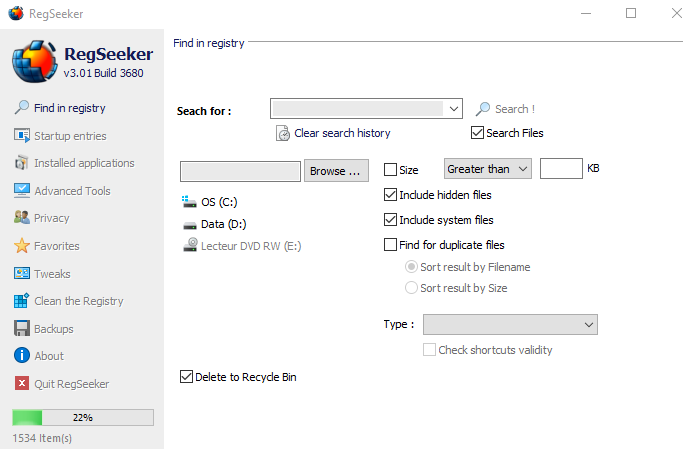Viewport: 700px width, 449px height.
Task: Click the Tweaks icon in sidebar
Action: 21,273
